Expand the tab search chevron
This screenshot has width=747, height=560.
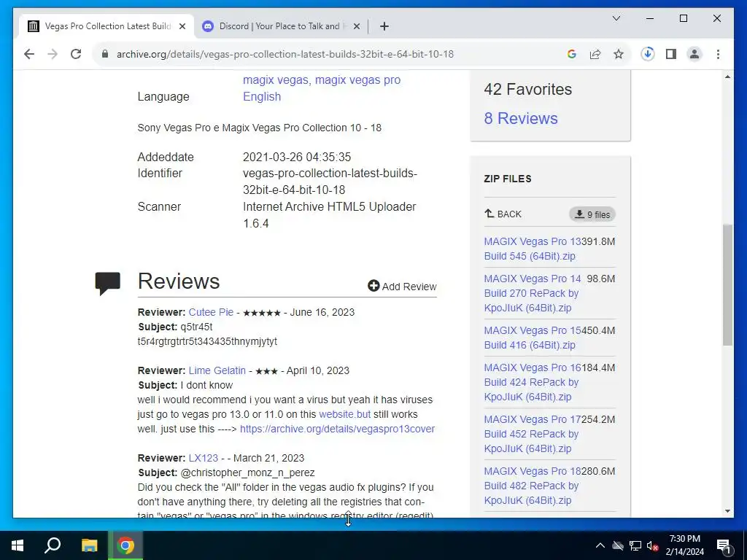616,18
